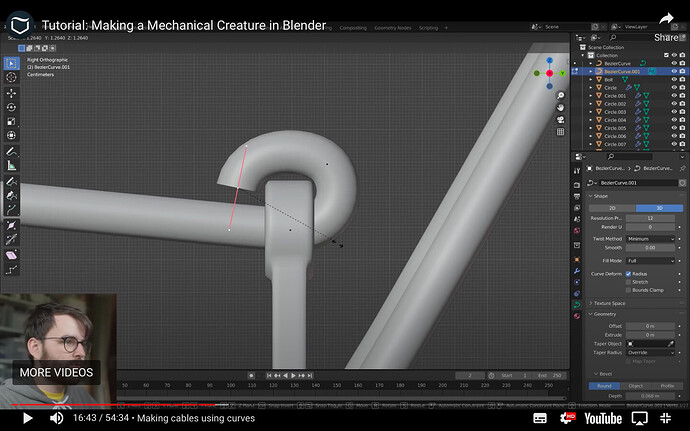The height and width of the screenshot is (431, 690).
Task: Enable the Bounds Clamp checkbox
Action: pos(628,290)
